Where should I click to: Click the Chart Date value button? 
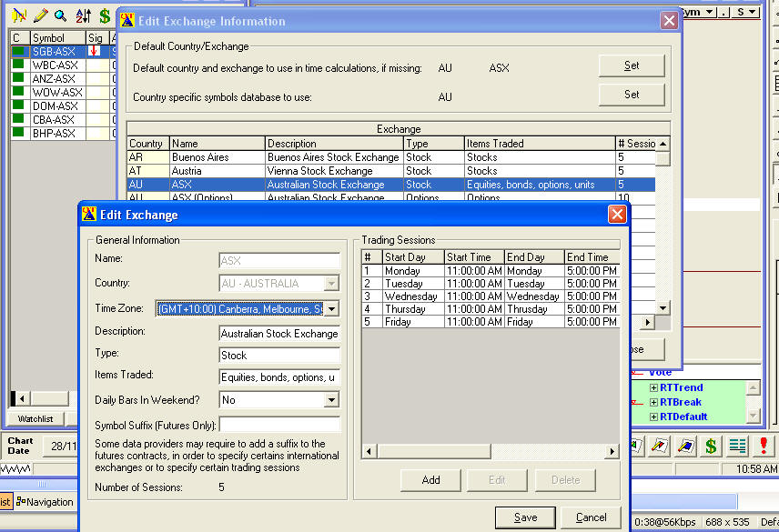[x=61, y=447]
